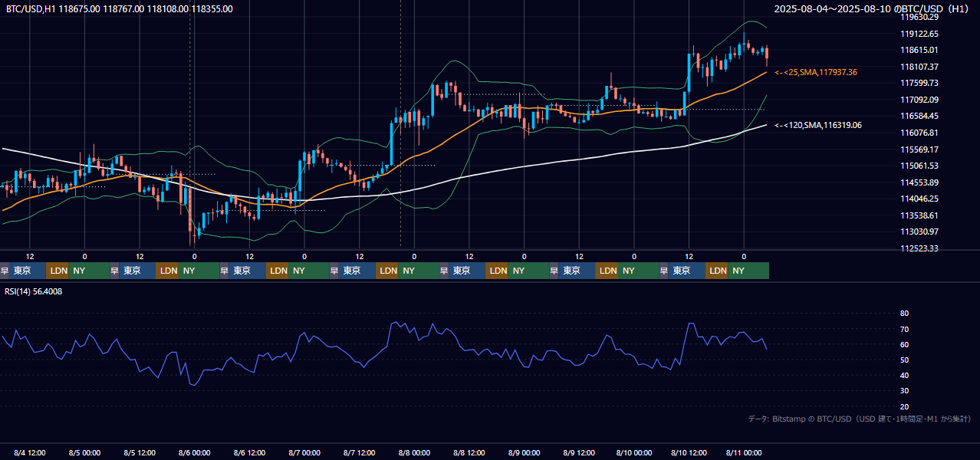
Task: Click price axis value 116076.81
Action: point(919,133)
